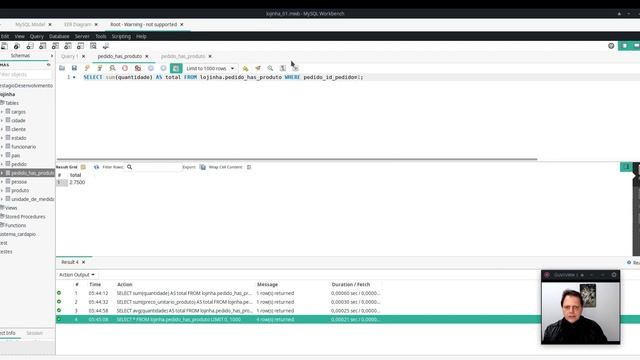Open find panel magnifier icon
640x360 pixels.
(270, 68)
